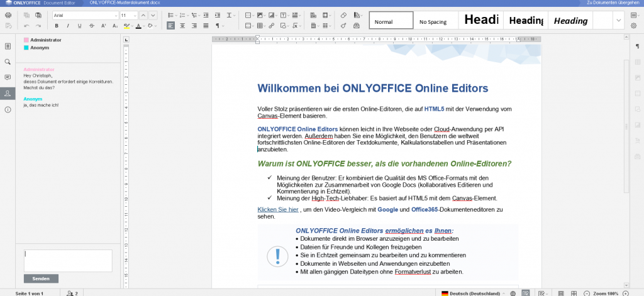Viewport: 644px width, 296px height.
Task: Click the insert shape icon
Action: point(284,26)
